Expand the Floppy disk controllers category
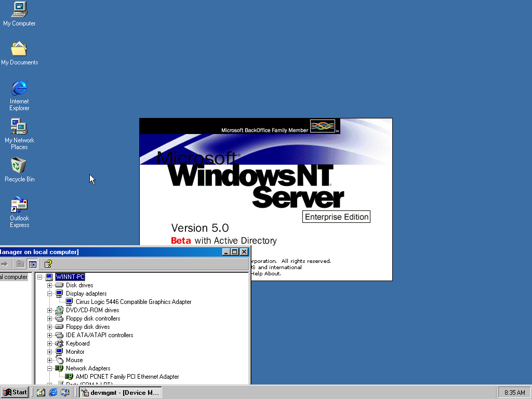Image resolution: width=532 pixels, height=399 pixels. point(49,318)
